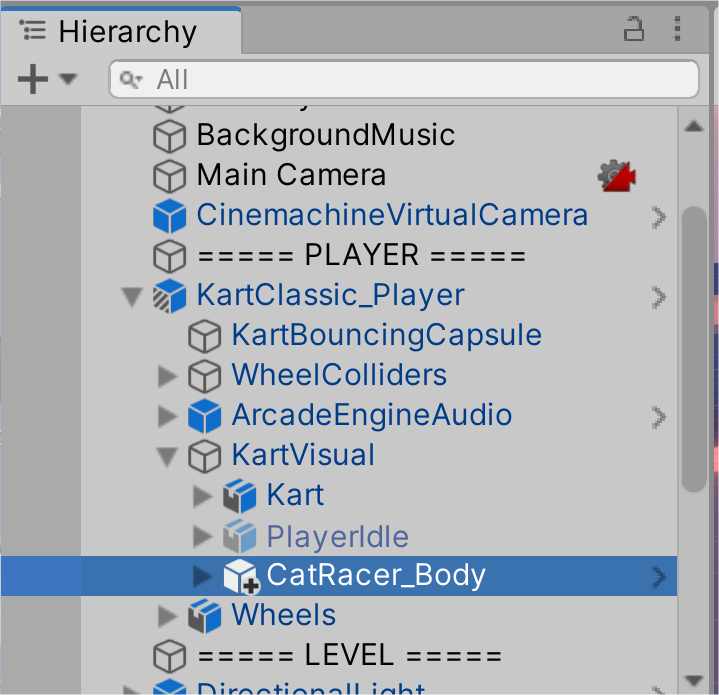Click the plus Create object button
719x695 pixels.
click(x=33, y=79)
